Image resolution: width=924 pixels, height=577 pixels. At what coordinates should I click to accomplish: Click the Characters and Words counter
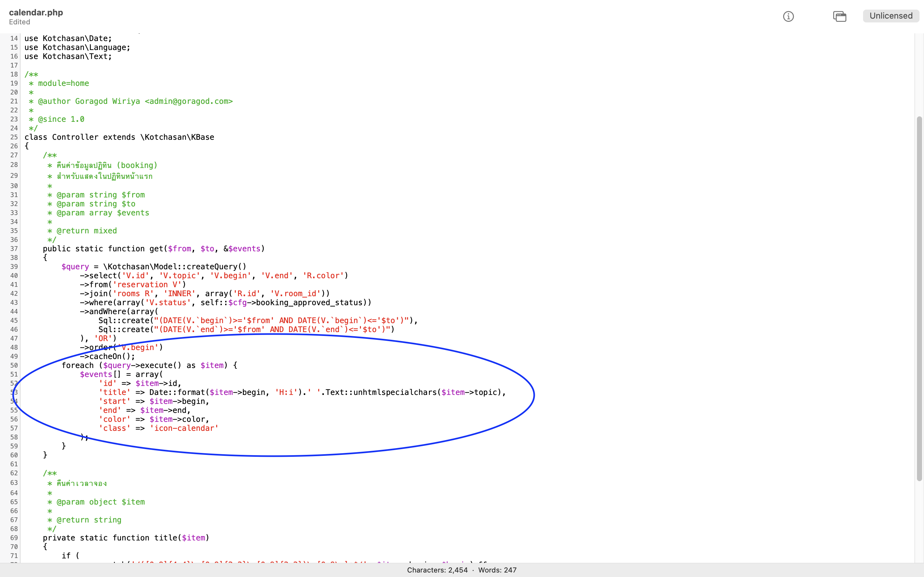click(461, 570)
